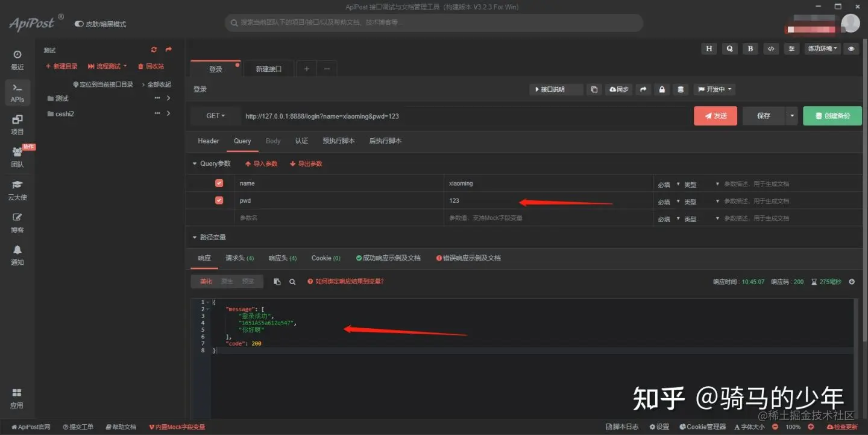The width and height of the screenshot is (868, 435).
Task: Uncheck the pwd parameter checkbox
Action: tap(219, 200)
